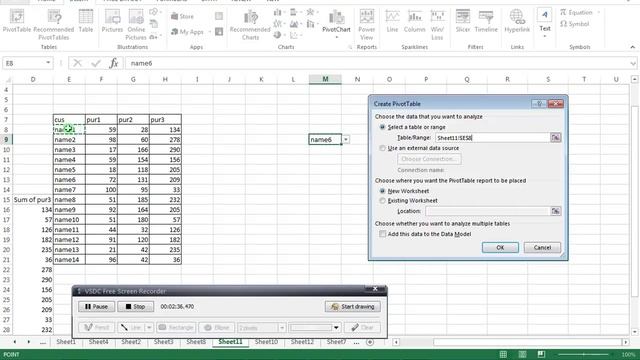Insert a Symbol
This screenshot has height=360, width=640.
575,24
